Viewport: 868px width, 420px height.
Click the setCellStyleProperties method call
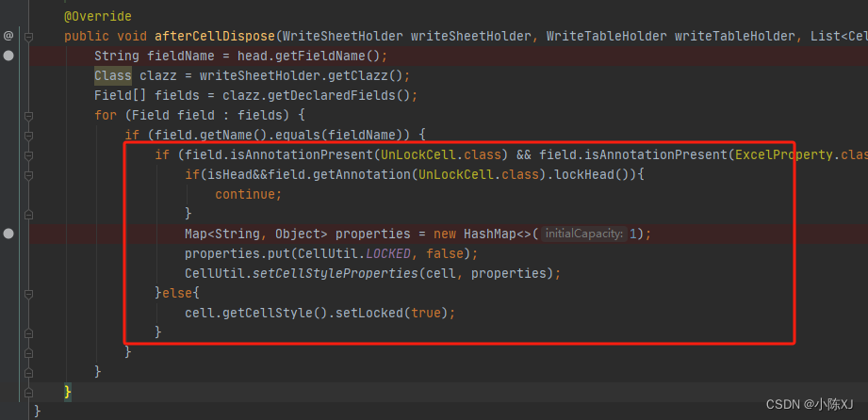[335, 274]
